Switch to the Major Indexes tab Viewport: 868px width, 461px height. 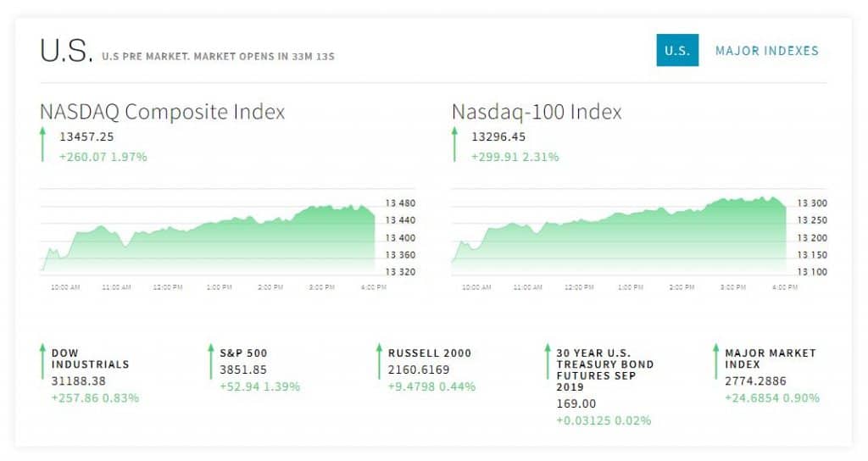[766, 51]
